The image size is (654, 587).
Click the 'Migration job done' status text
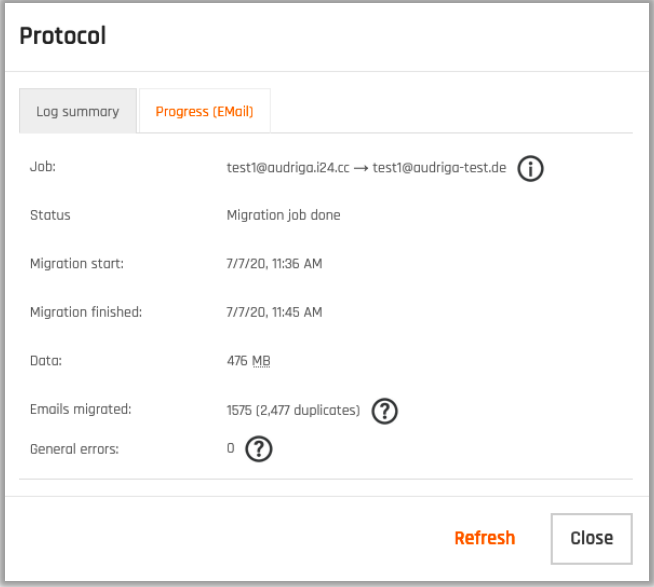click(283, 215)
